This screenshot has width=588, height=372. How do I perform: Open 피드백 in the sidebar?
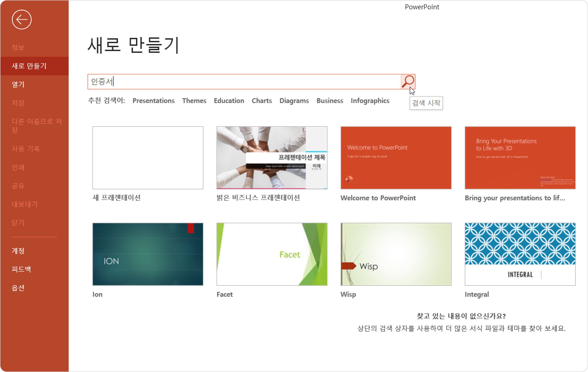tap(21, 269)
